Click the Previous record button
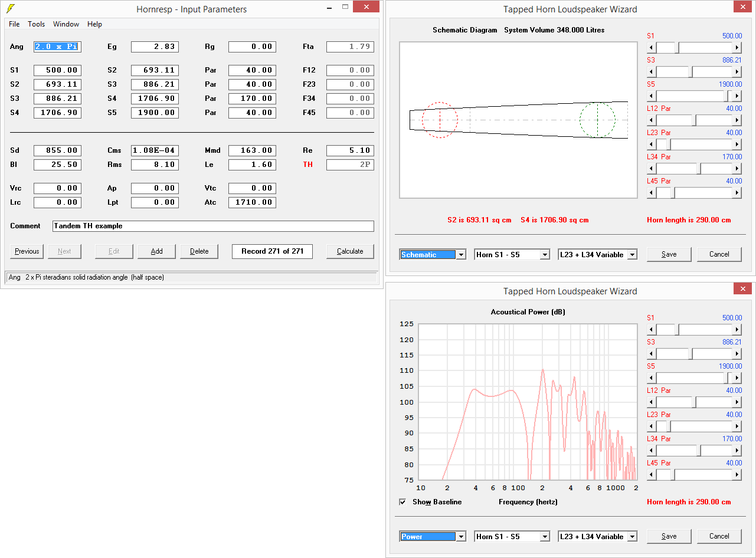Image resolution: width=756 pixels, height=558 pixels. [x=27, y=251]
